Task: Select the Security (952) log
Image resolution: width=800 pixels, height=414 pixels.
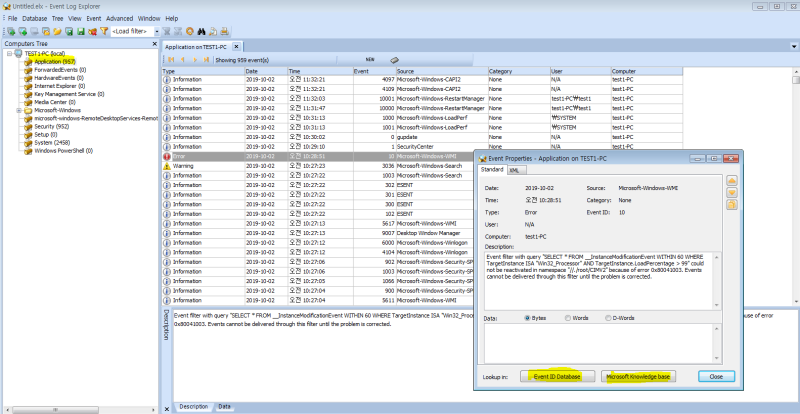Action: 52,127
